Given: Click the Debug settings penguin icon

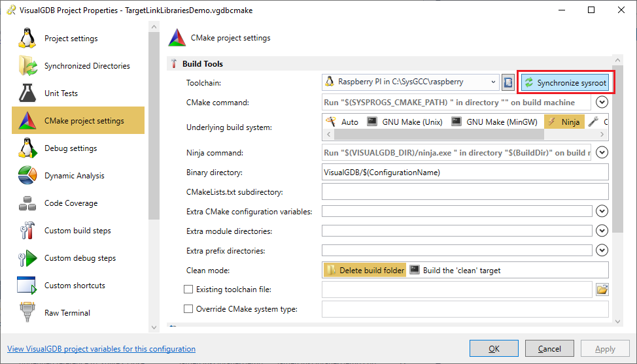Looking at the screenshot, I should pyautogui.click(x=27, y=148).
